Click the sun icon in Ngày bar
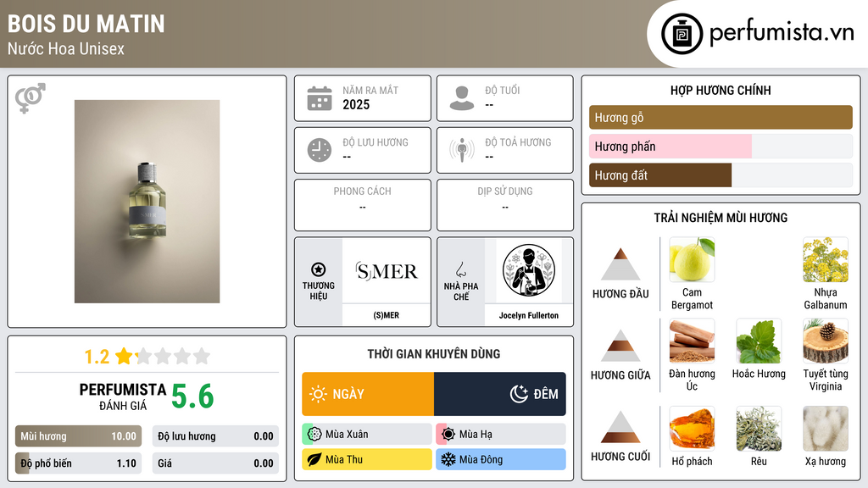868x488 pixels. [x=319, y=394]
